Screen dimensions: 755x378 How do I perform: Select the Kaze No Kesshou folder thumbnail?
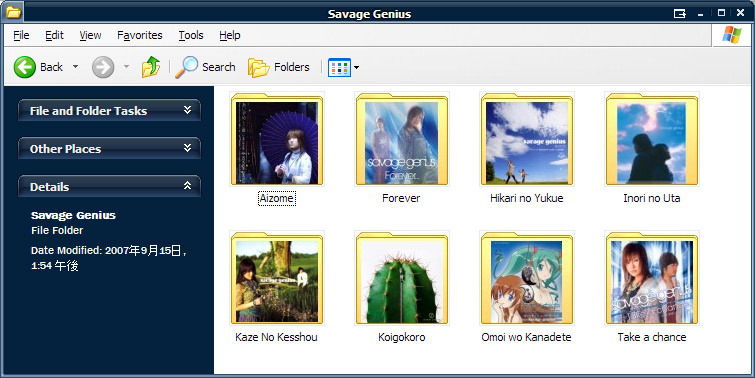tap(277, 278)
